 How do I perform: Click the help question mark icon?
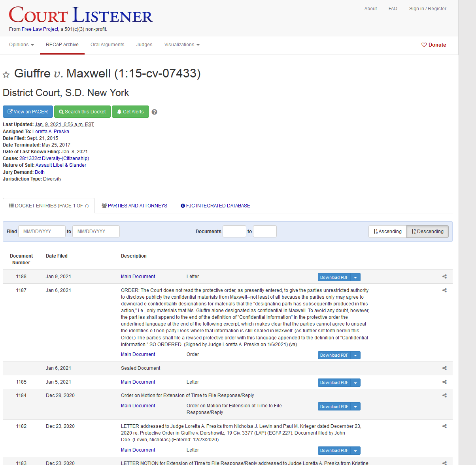click(x=155, y=112)
